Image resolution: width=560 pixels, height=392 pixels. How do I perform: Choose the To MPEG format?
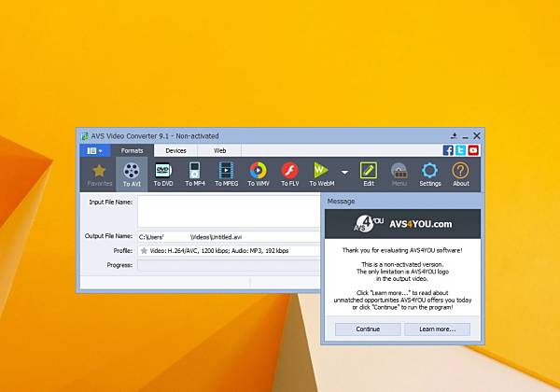point(227,175)
